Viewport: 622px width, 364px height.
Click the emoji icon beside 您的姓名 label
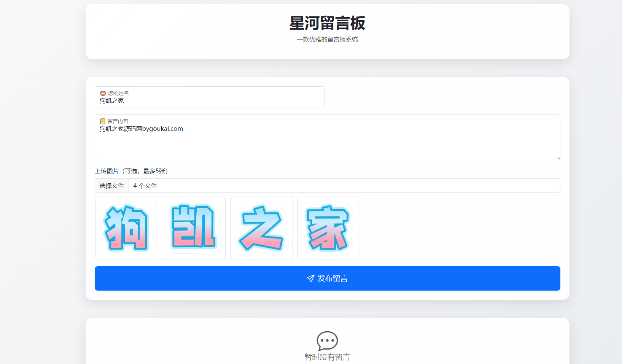(x=103, y=93)
